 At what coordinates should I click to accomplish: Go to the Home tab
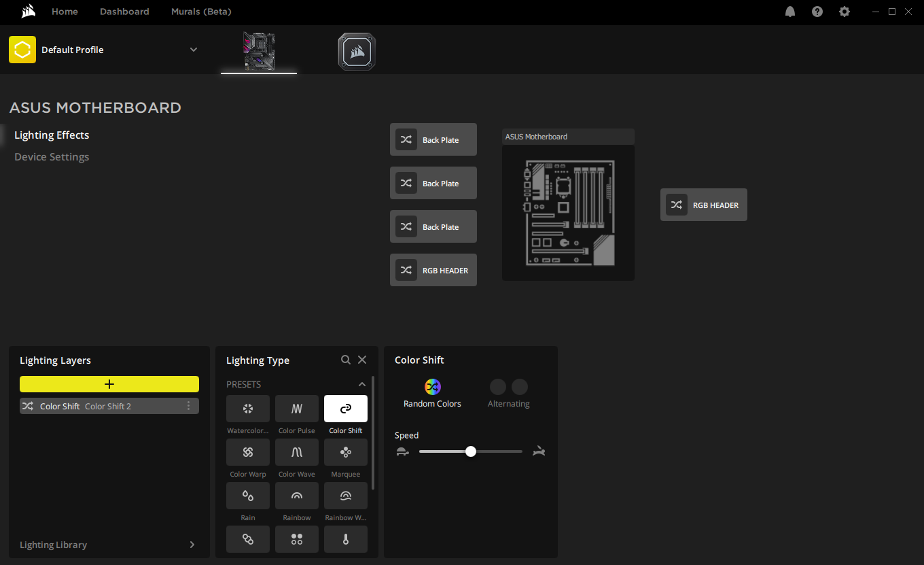click(x=65, y=12)
